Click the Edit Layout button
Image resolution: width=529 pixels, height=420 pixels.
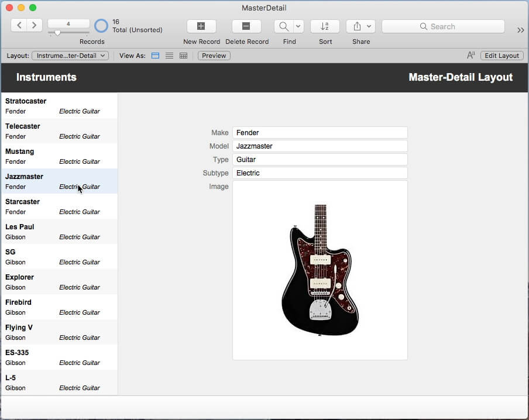(501, 56)
